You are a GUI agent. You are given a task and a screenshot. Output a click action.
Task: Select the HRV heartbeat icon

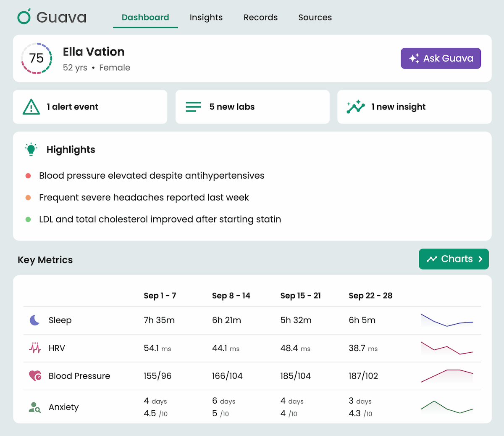coord(35,348)
